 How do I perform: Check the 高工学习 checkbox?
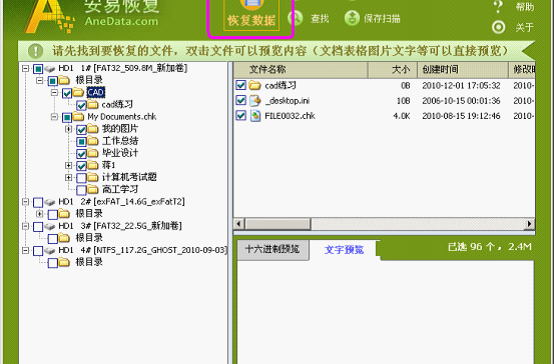click(x=81, y=190)
